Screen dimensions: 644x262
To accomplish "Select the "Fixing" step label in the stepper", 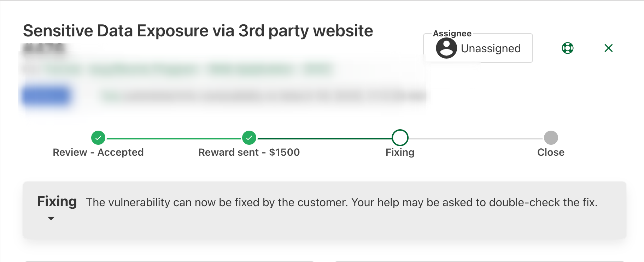I will (x=400, y=152).
